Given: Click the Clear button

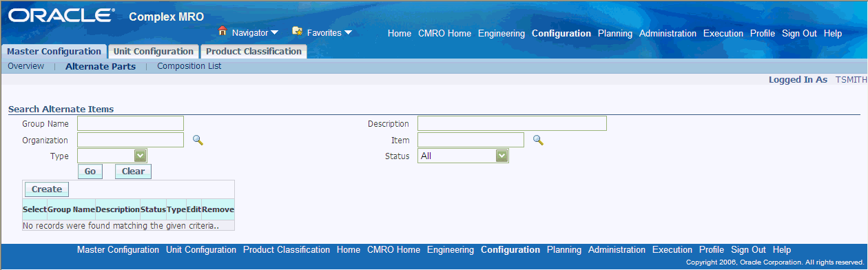Looking at the screenshot, I should 133,172.
